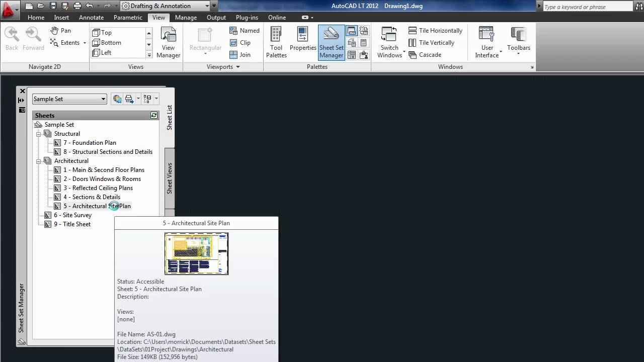Open the User Interface dropdown
Image resolution: width=644 pixels, height=362 pixels.
coord(487,43)
